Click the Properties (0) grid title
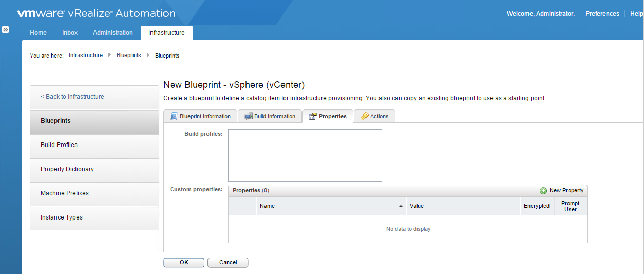This screenshot has width=644, height=274. tap(251, 191)
